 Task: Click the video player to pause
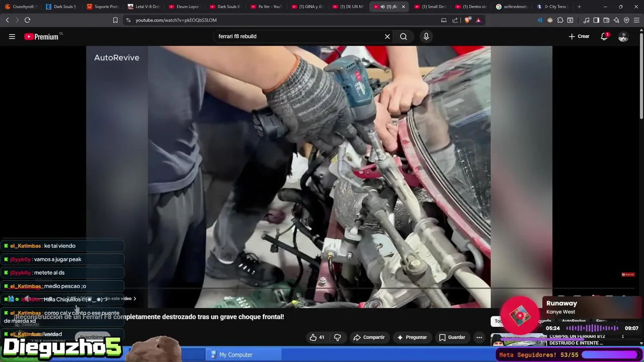pos(319,176)
